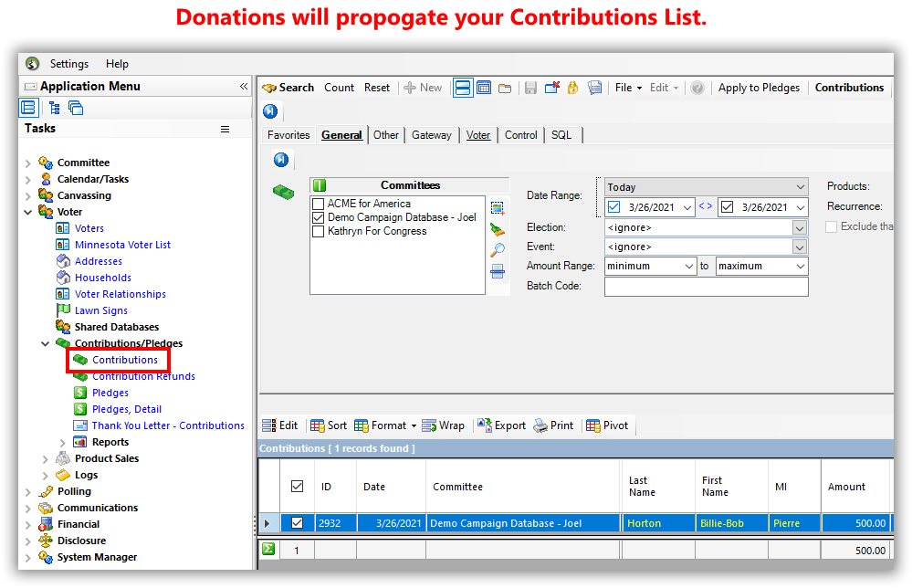This screenshot has height=588, width=912.
Task: Open the Election dropdown
Action: (x=800, y=227)
